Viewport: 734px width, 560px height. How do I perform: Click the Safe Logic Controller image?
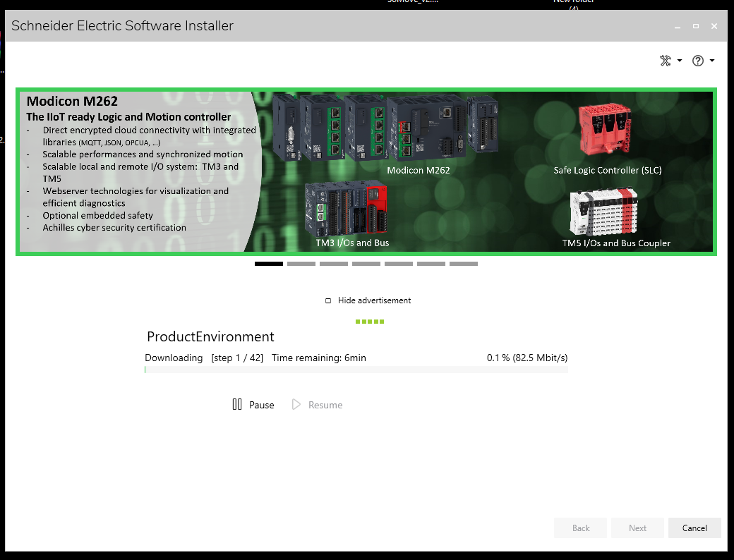pos(605,130)
